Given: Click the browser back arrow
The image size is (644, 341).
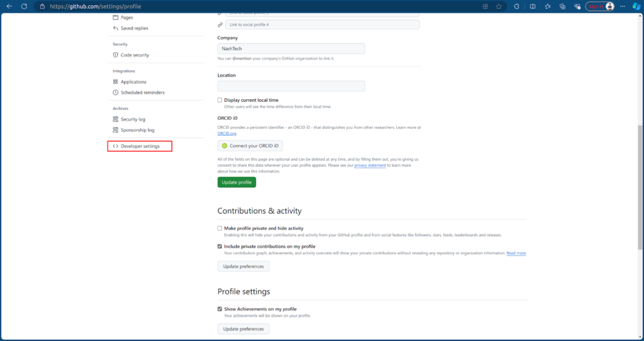Looking at the screenshot, I should [9, 6].
